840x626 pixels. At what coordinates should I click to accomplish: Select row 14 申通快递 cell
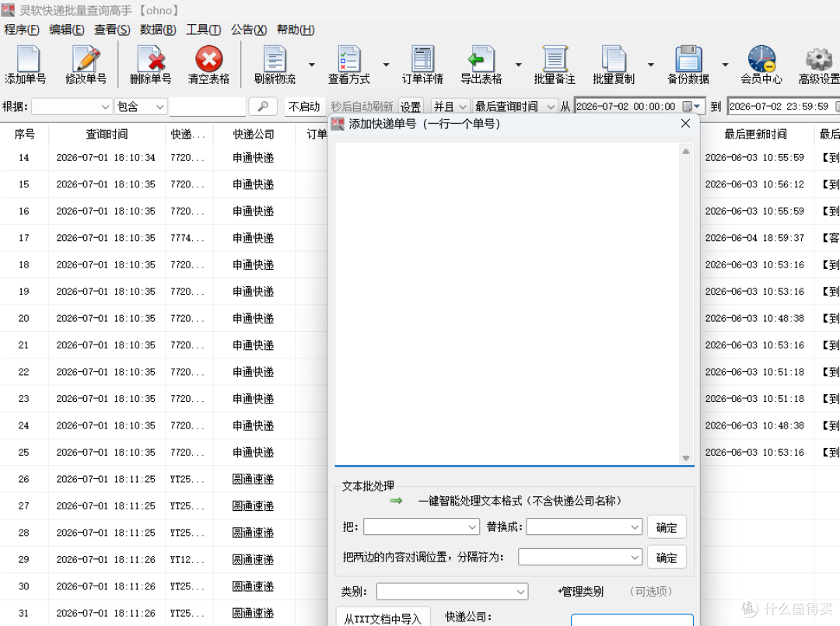pos(253,157)
